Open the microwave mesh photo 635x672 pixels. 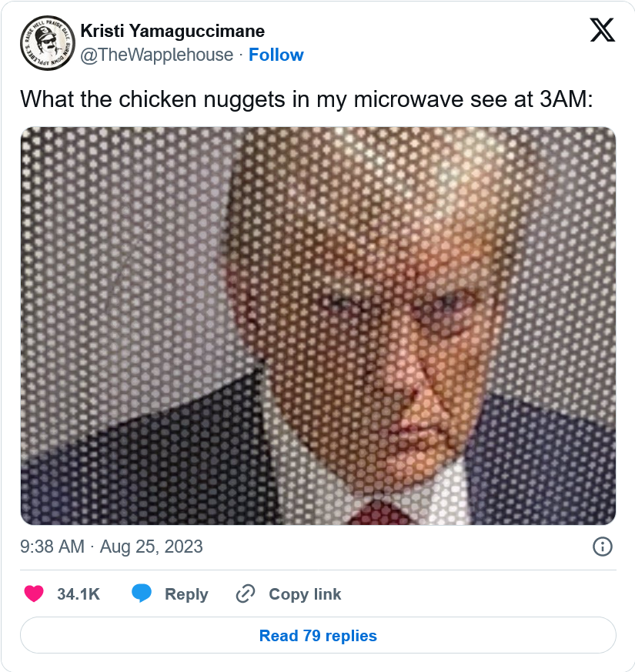point(318,326)
